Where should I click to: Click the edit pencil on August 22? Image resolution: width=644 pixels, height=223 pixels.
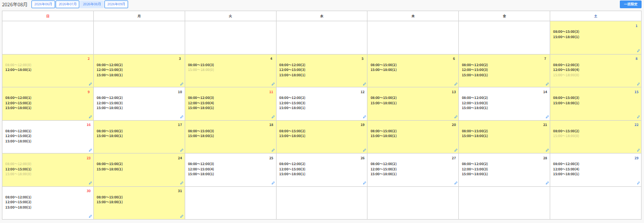[638, 150]
